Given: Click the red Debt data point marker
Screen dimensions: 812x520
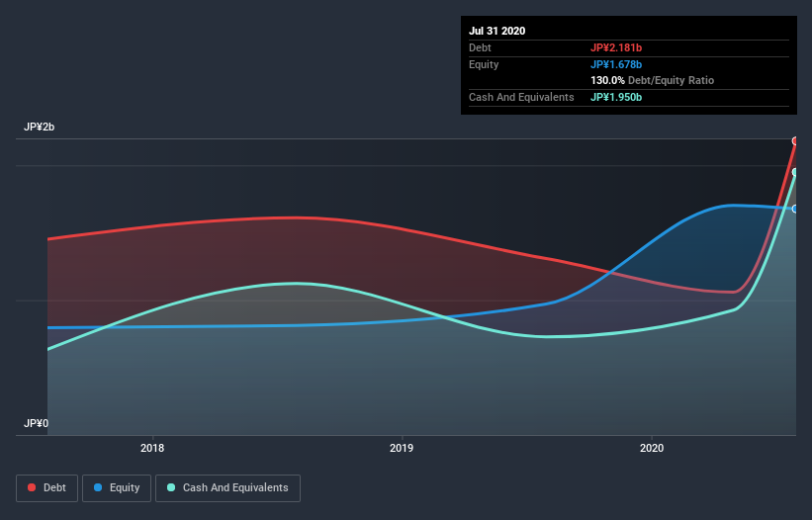Looking at the screenshot, I should tap(795, 140).
